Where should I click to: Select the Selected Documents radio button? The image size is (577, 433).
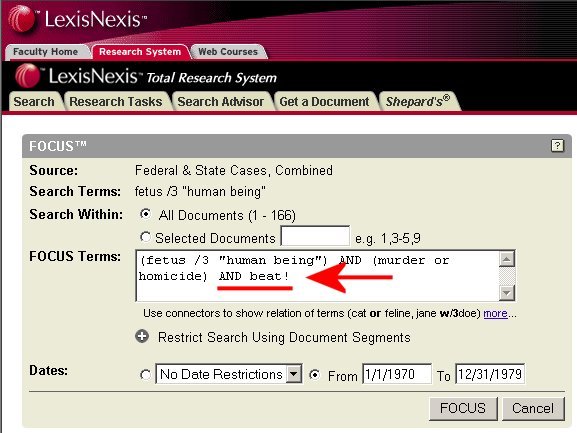(x=145, y=237)
